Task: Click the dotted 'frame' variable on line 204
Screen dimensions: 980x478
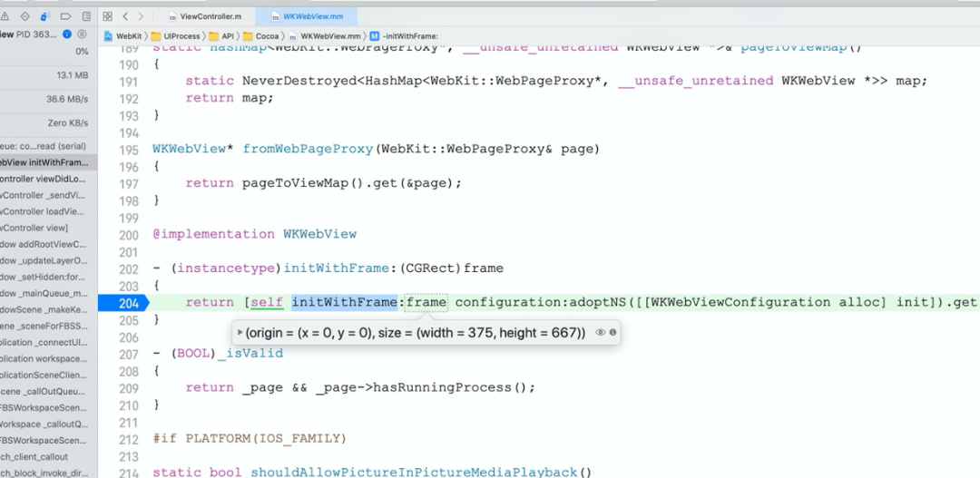Action: [x=426, y=302]
